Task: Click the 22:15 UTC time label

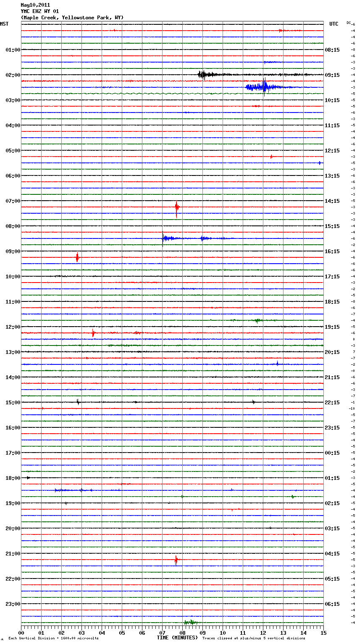Action: click(332, 403)
